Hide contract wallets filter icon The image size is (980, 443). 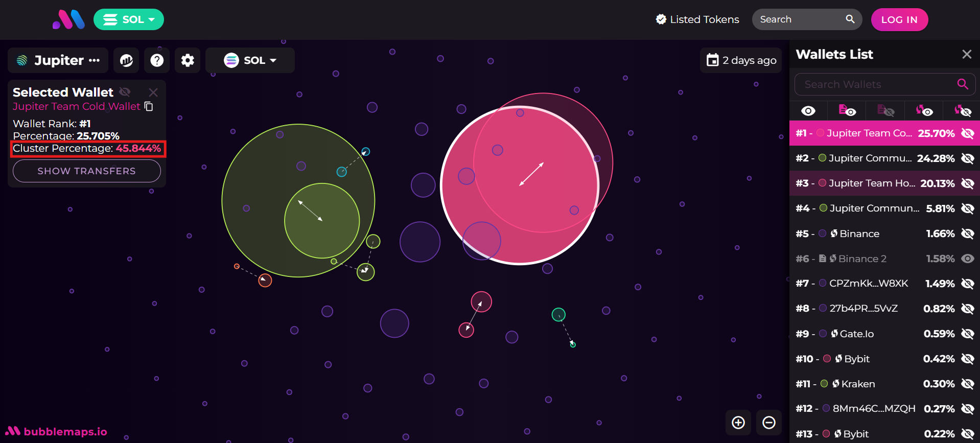[x=886, y=111]
